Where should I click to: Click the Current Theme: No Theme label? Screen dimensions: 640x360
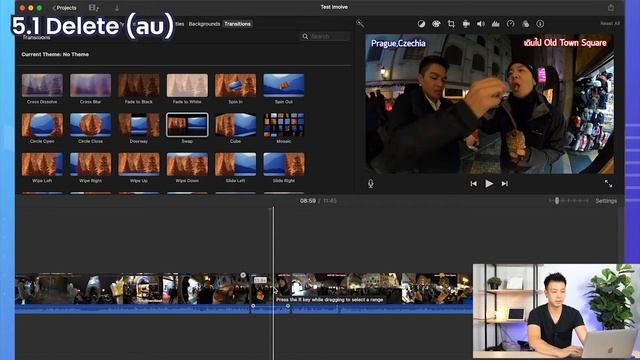[x=55, y=54]
